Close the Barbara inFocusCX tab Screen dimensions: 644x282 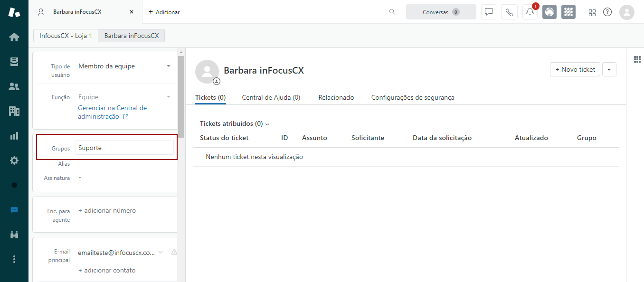[132, 12]
